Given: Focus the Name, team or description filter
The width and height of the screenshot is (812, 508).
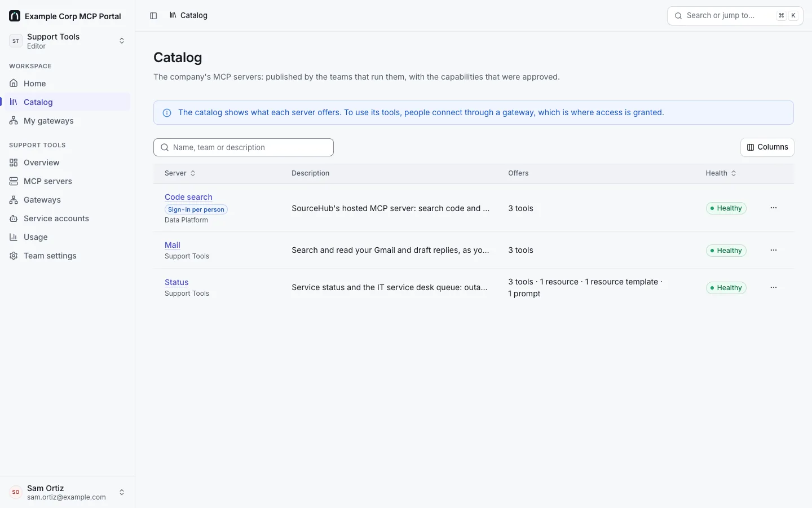Looking at the screenshot, I should [x=244, y=147].
